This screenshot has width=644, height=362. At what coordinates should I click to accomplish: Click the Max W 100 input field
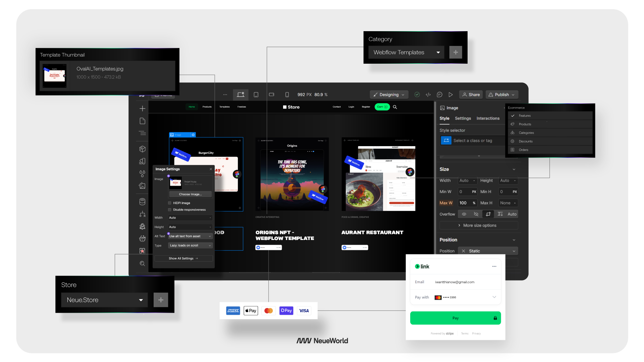(468, 203)
